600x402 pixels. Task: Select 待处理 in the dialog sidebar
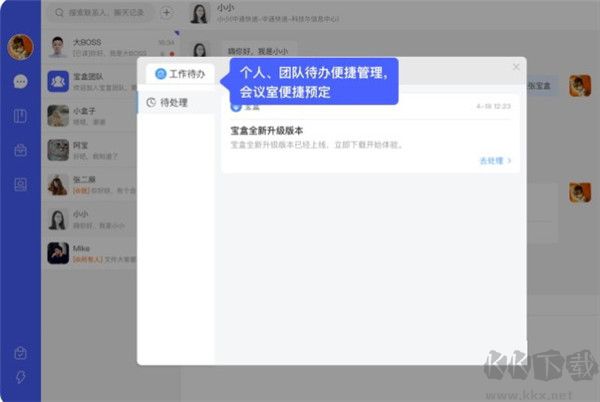pyautogui.click(x=167, y=102)
